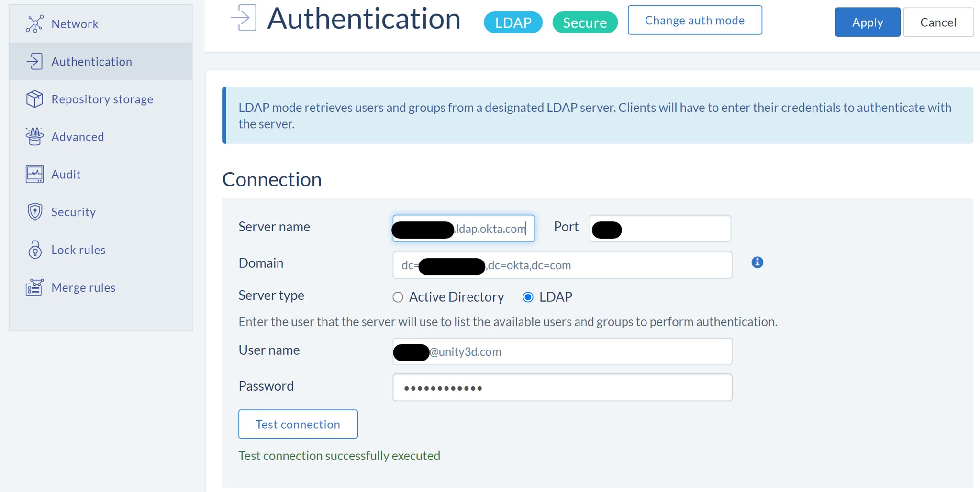Viewport: 980px width, 492px height.
Task: Cancel the authentication changes
Action: tap(938, 22)
